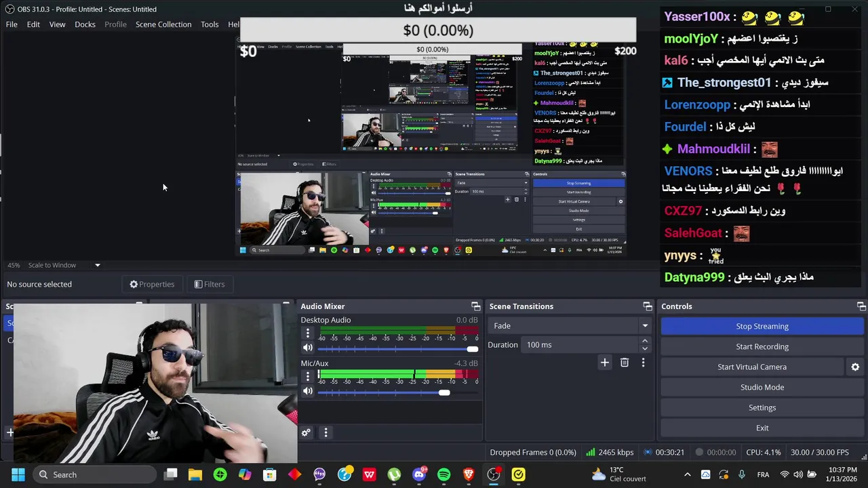Stop the stream with Stop Streaming
868x488 pixels.
click(x=762, y=326)
